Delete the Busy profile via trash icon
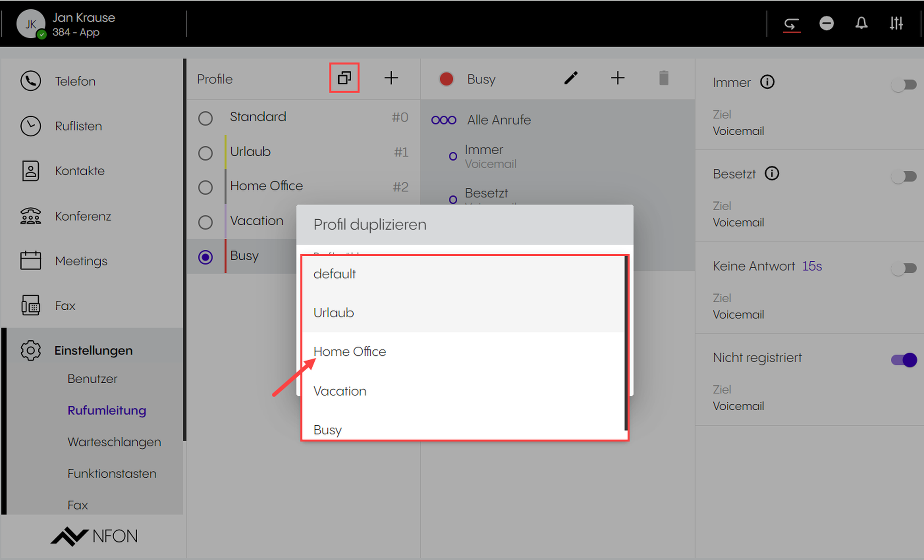Screen dimensions: 924x560 pos(663,78)
